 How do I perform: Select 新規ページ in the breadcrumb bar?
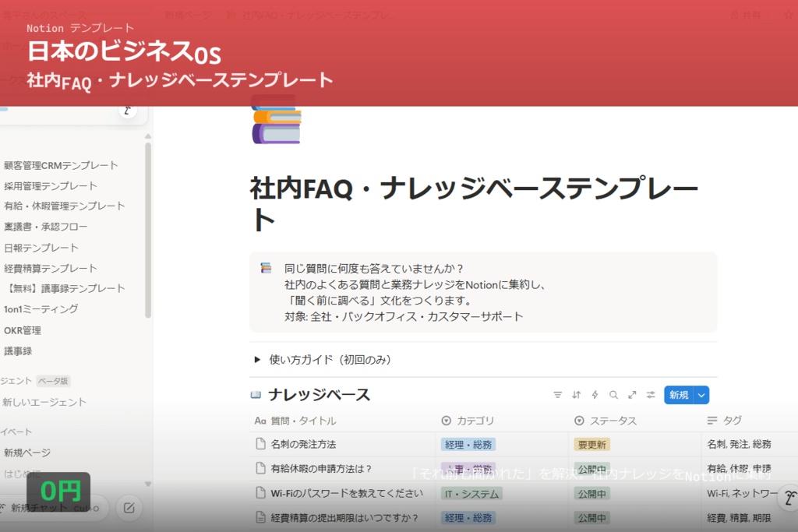[187, 13]
